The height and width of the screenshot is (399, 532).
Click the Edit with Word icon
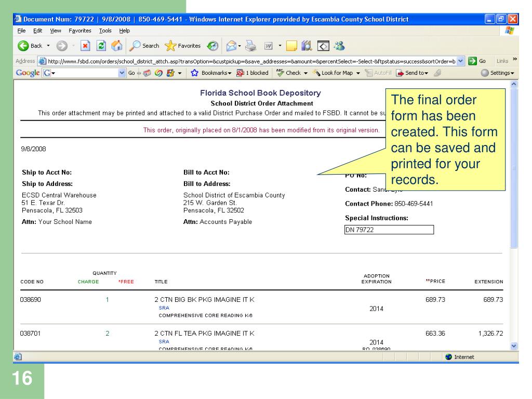(x=269, y=46)
